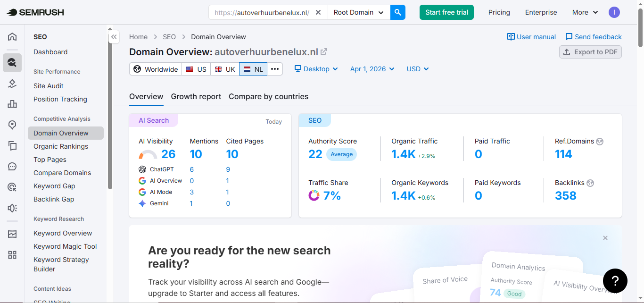644x303 pixels.
Task: Click the AI Visibility gauge
Action: [x=148, y=155]
